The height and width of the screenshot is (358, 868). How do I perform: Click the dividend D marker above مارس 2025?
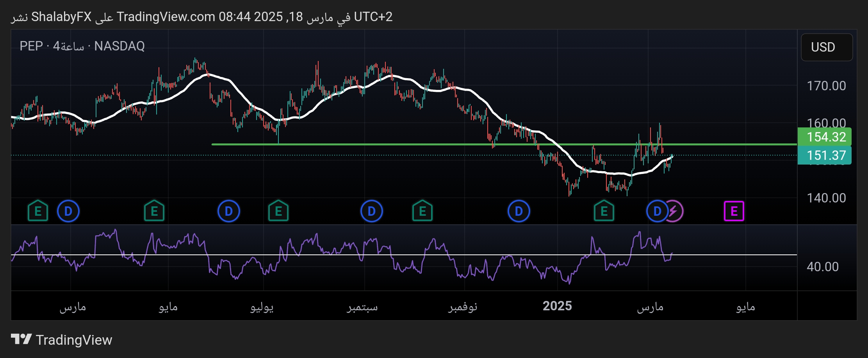click(x=657, y=211)
